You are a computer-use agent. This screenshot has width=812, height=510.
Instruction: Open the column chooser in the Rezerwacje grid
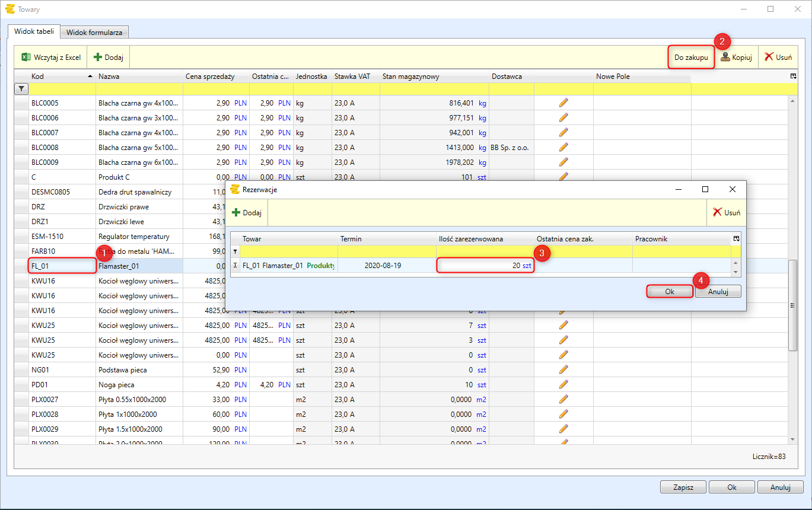point(736,238)
